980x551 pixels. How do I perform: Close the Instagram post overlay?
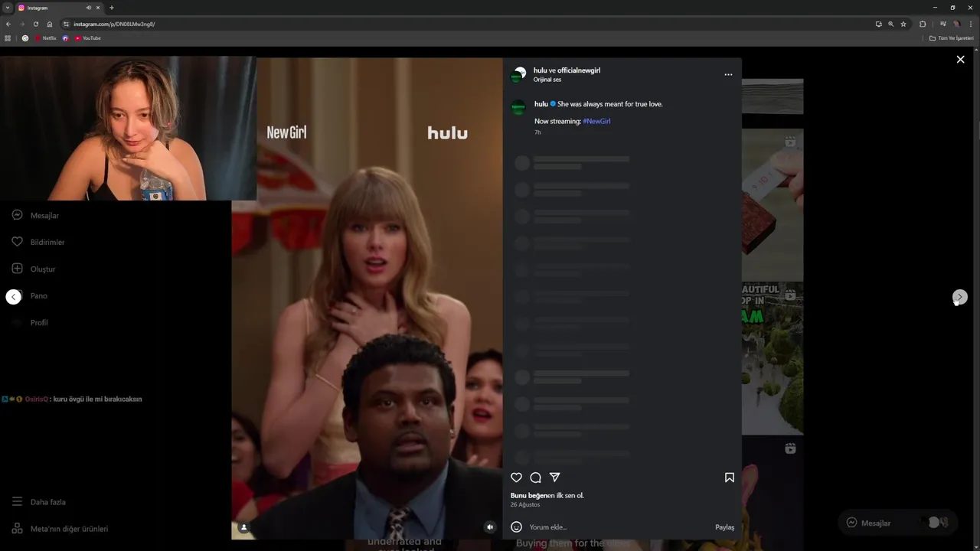(x=960, y=59)
